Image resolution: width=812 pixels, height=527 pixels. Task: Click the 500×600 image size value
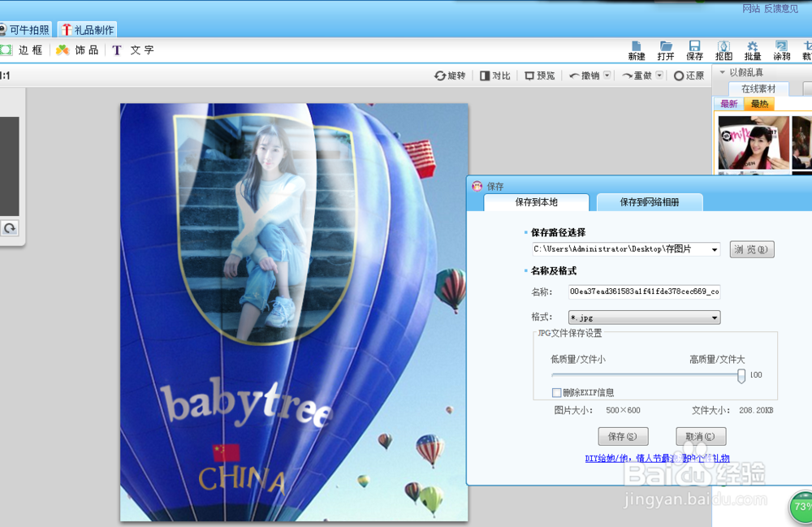[623, 410]
